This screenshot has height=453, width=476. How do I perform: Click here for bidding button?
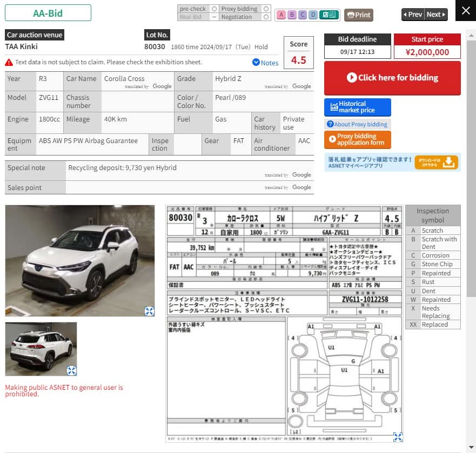(x=392, y=78)
